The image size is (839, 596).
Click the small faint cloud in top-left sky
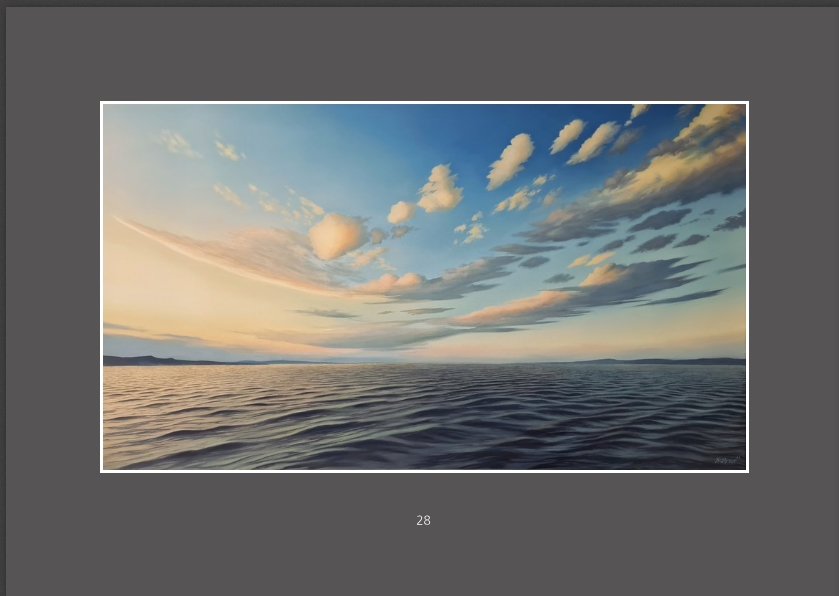click(x=177, y=143)
